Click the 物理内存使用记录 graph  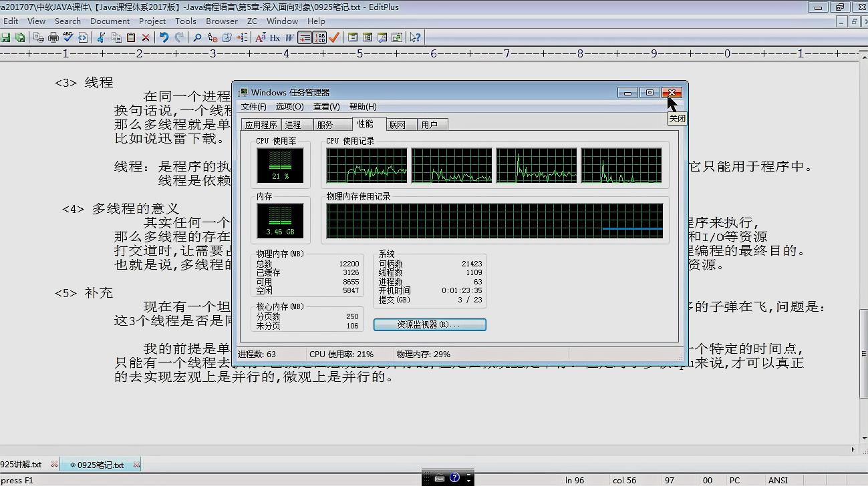494,221
